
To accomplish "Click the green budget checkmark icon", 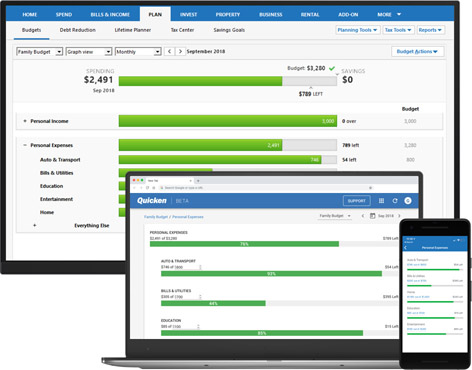I will pos(332,68).
